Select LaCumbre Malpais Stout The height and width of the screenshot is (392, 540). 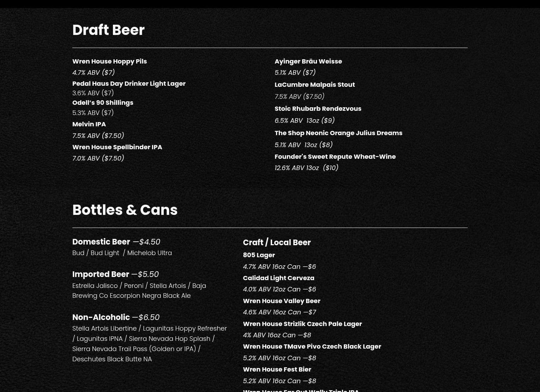(314, 85)
